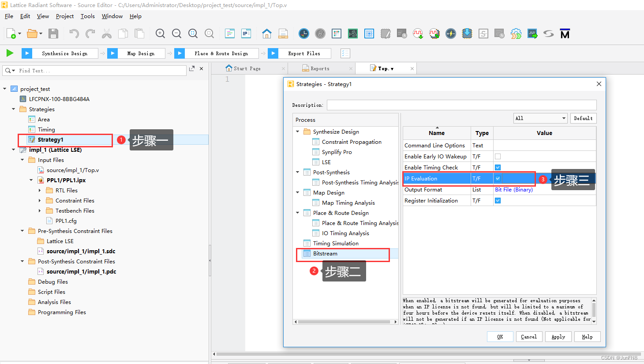Open the Power Calculator icon
Image resolution: width=644 pixels, height=364 pixels.
tap(451, 34)
